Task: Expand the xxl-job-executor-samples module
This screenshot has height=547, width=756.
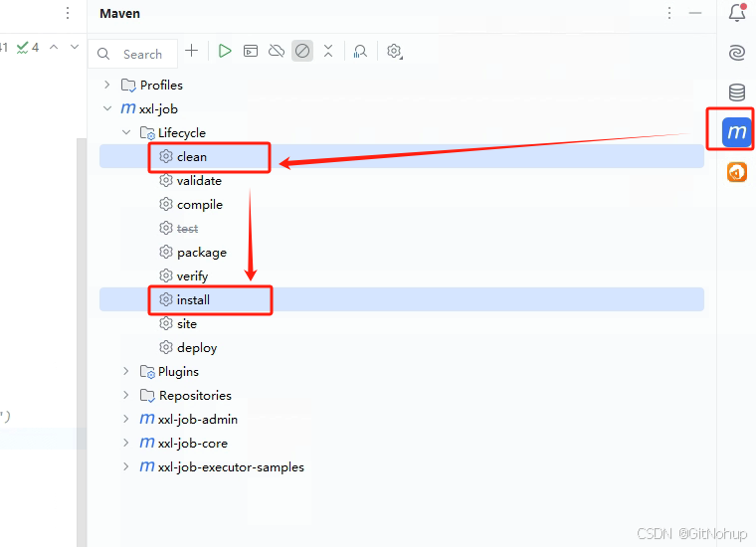Action: (x=126, y=466)
